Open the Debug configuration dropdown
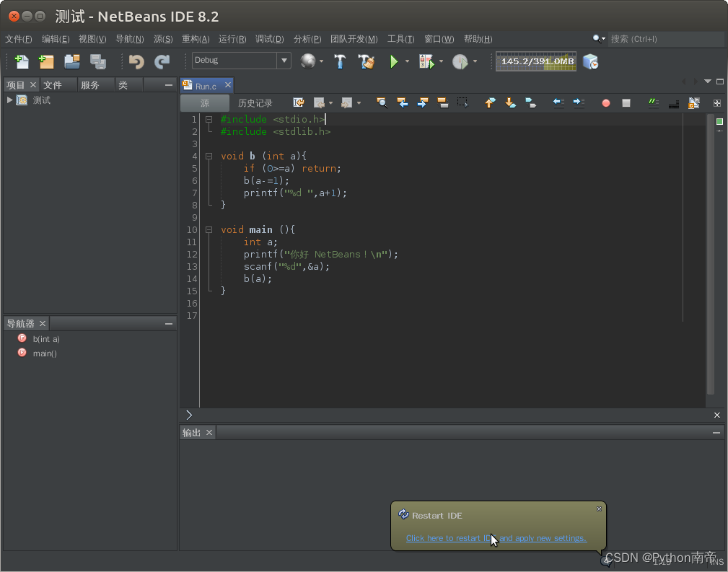 284,61
